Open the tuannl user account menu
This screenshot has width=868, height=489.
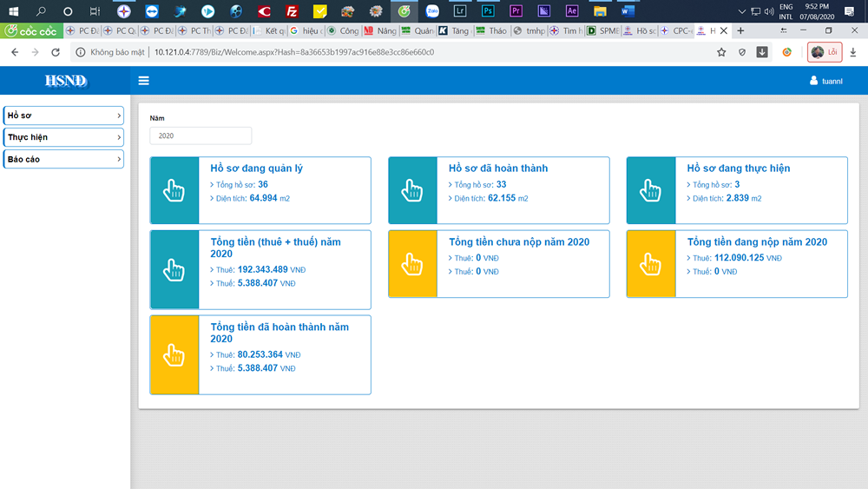[x=826, y=81]
